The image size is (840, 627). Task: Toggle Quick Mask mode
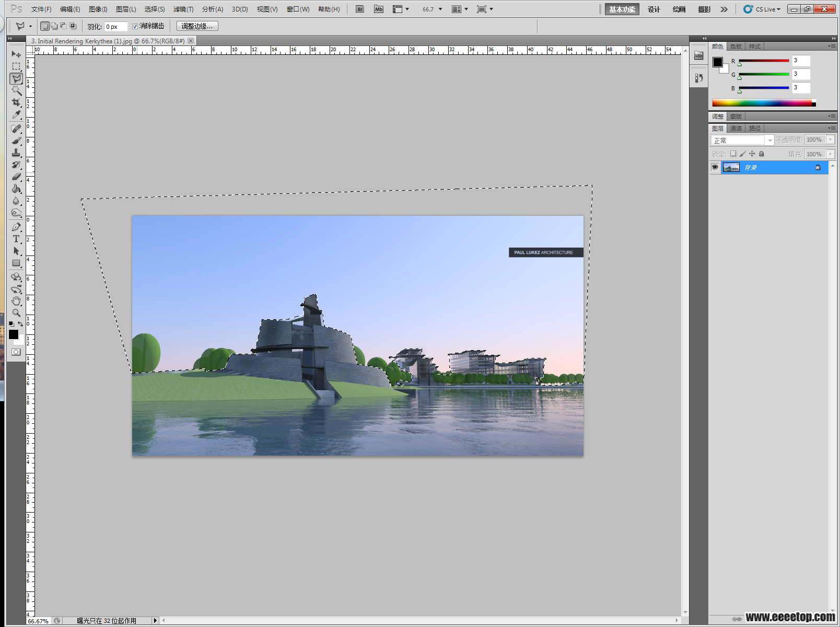(x=16, y=352)
